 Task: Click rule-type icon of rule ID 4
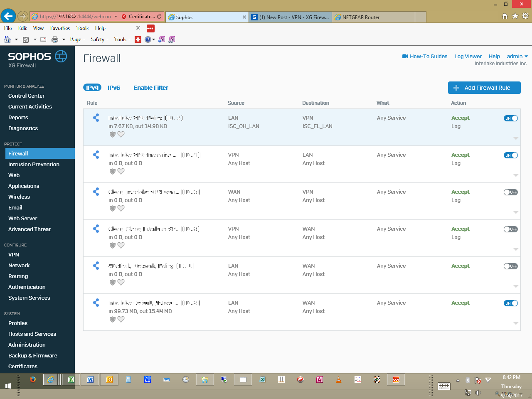tap(96, 155)
